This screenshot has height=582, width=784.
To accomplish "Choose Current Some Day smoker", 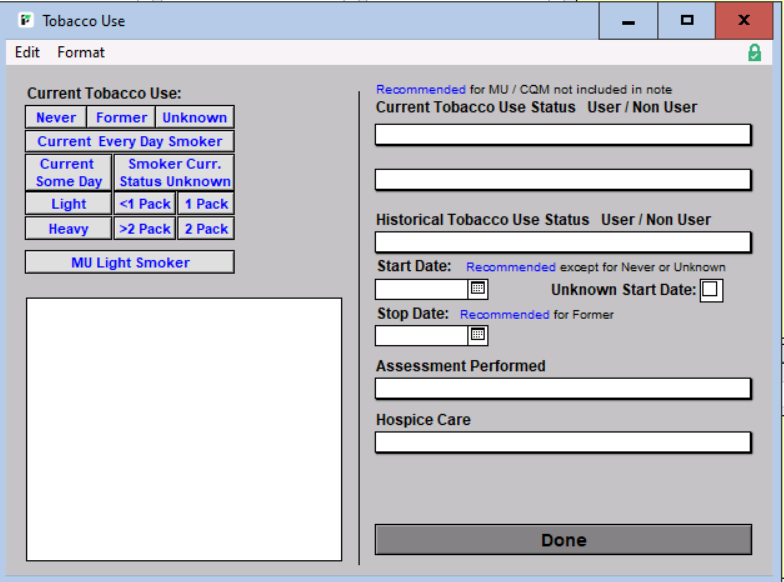I will pos(68,172).
